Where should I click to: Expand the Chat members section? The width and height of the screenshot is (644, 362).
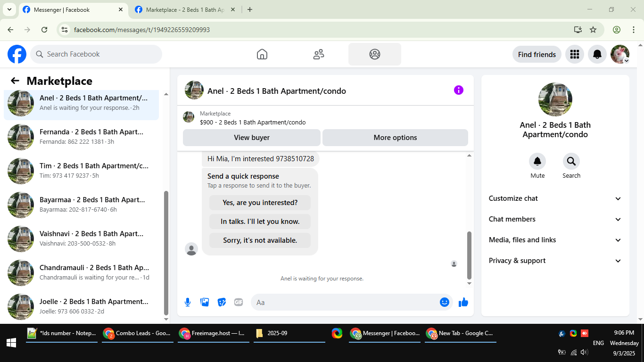pyautogui.click(x=555, y=219)
